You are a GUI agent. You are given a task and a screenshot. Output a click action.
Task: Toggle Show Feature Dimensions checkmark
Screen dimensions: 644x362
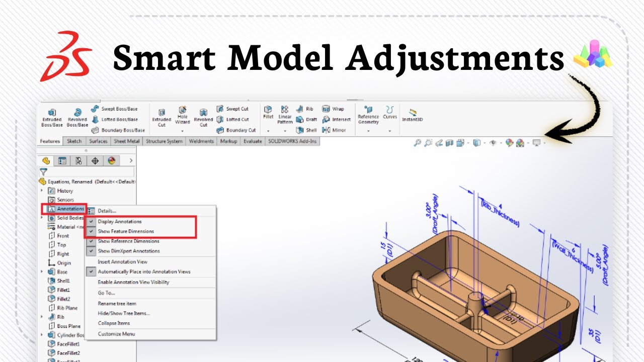91,231
